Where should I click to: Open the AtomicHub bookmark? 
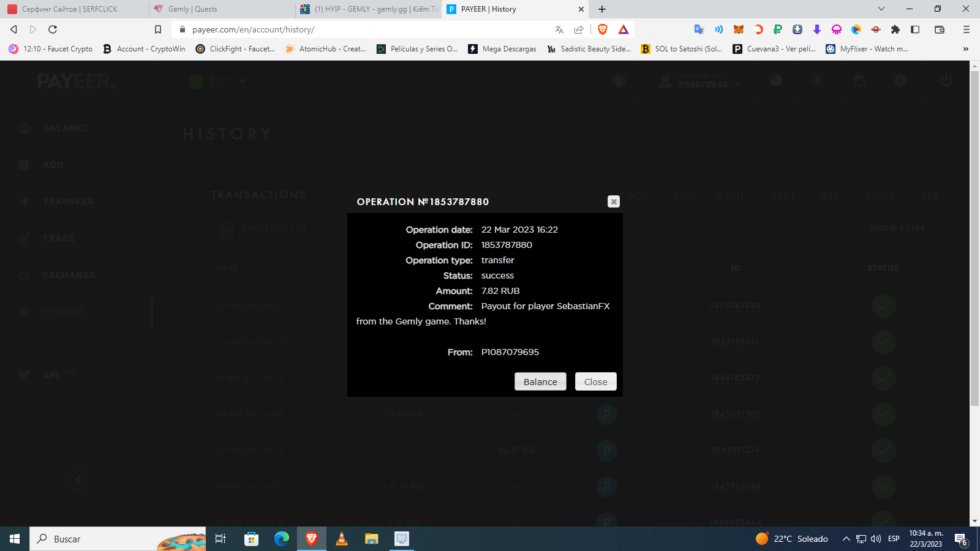coord(325,49)
